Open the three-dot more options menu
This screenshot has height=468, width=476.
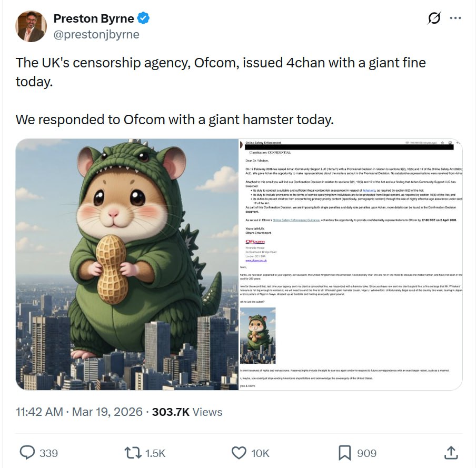pos(455,18)
